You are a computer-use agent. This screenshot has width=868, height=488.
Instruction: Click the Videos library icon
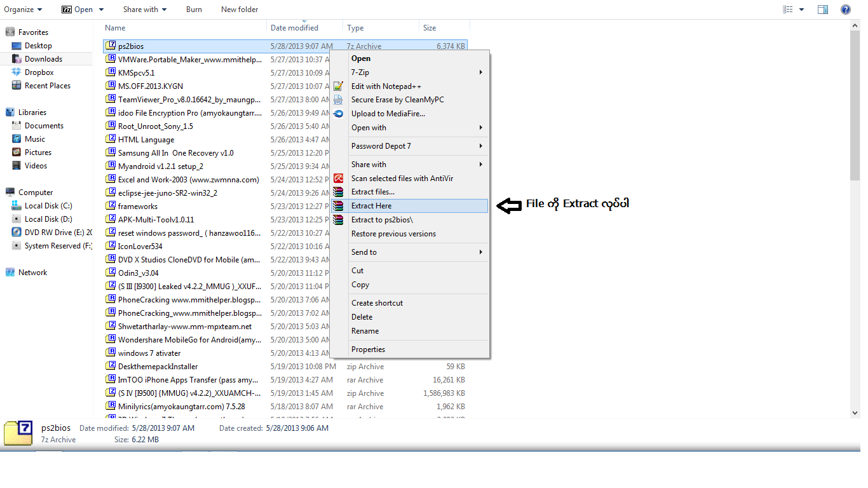(17, 166)
